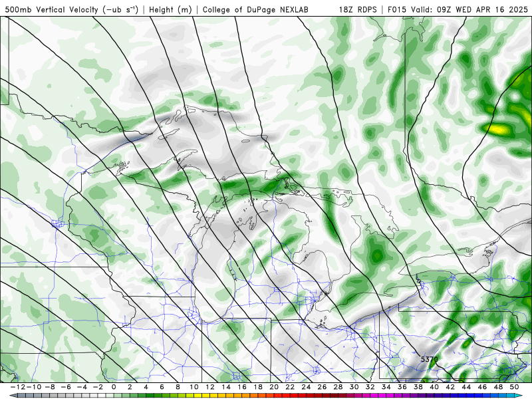Click the 'Height (m)' header label
Image resolution: width=532 pixels, height=399 pixels.
[170, 10]
